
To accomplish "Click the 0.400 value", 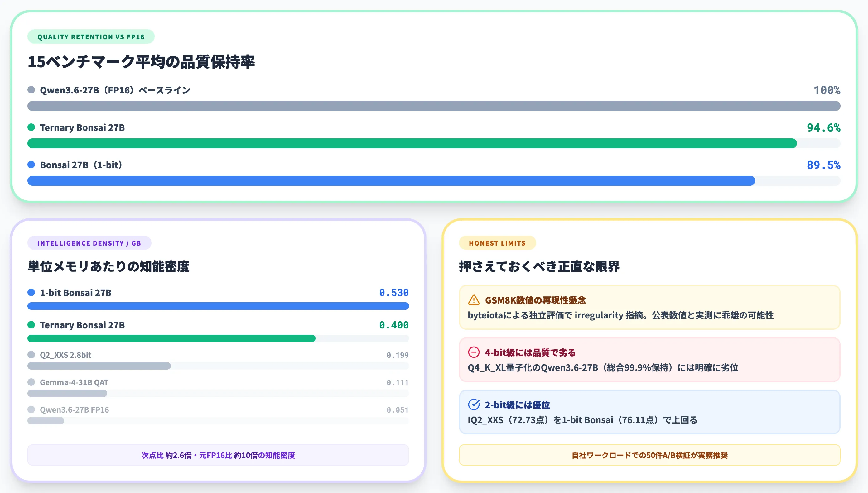I will click(394, 325).
